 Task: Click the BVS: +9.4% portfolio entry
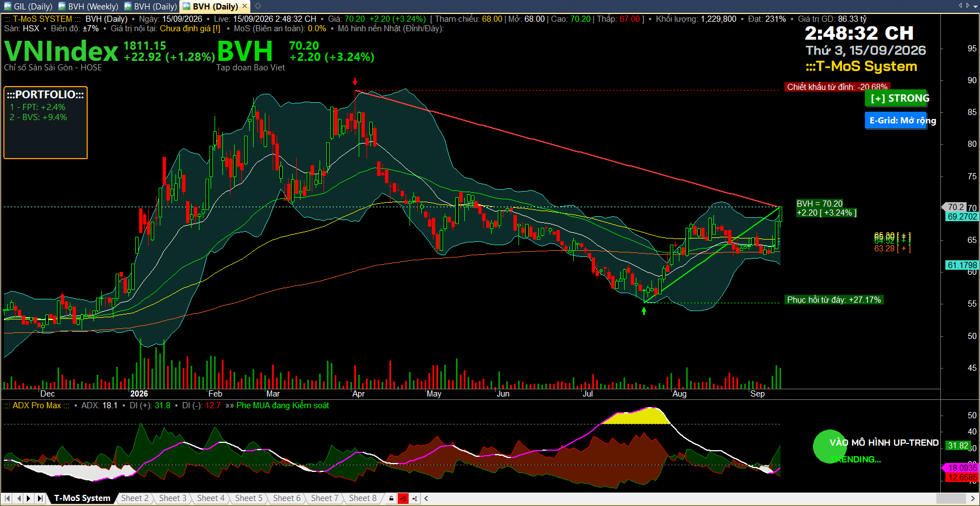38,117
